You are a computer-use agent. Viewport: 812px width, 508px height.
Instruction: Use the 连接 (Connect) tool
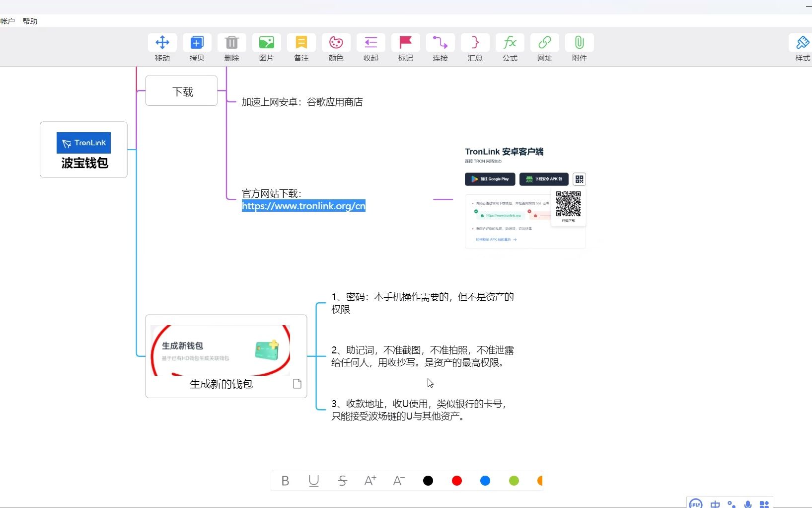point(441,43)
